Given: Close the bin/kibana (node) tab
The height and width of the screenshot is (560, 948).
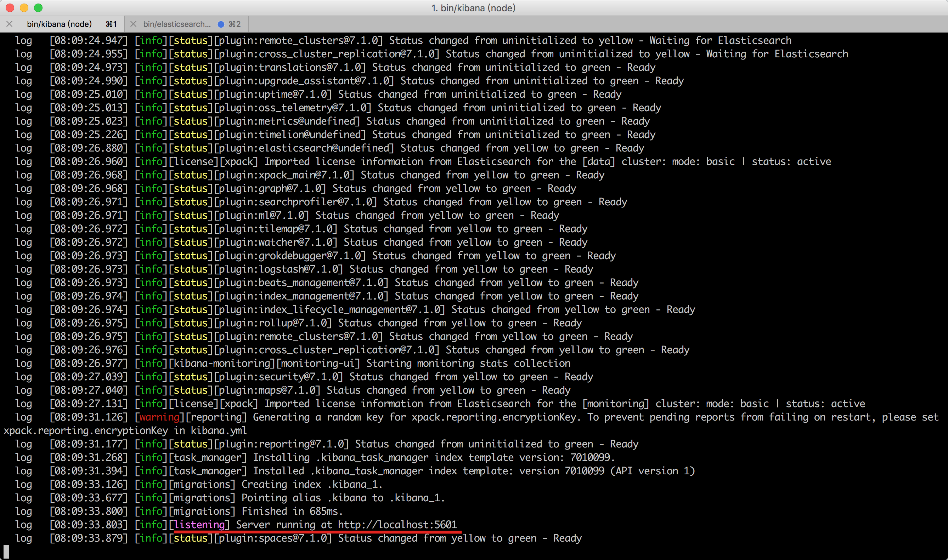Looking at the screenshot, I should pyautogui.click(x=10, y=24).
